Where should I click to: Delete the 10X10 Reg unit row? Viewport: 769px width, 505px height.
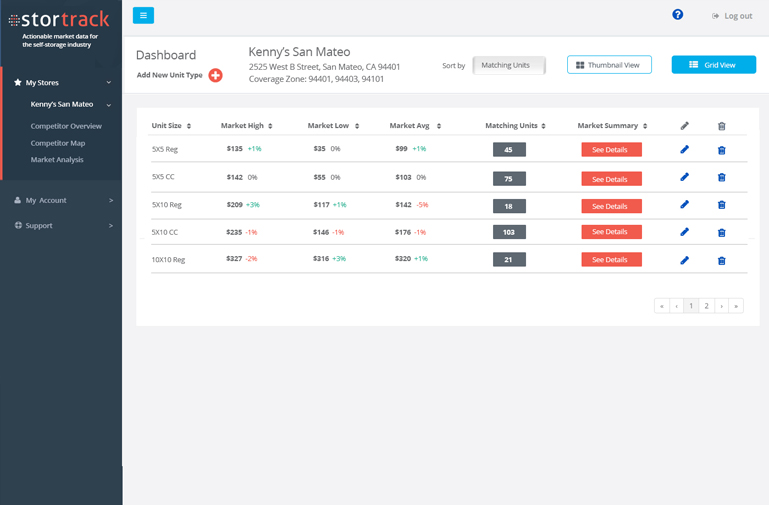[x=721, y=260]
